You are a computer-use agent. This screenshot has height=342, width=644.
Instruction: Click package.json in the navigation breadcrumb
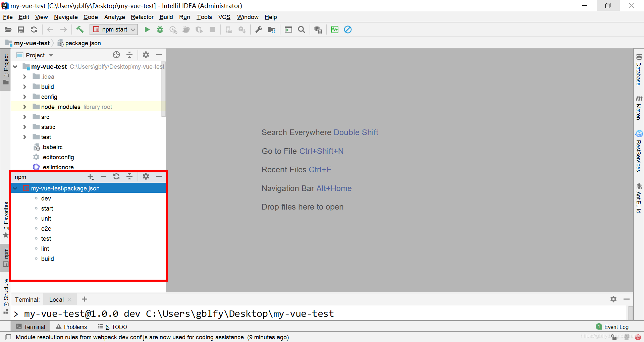coord(79,43)
